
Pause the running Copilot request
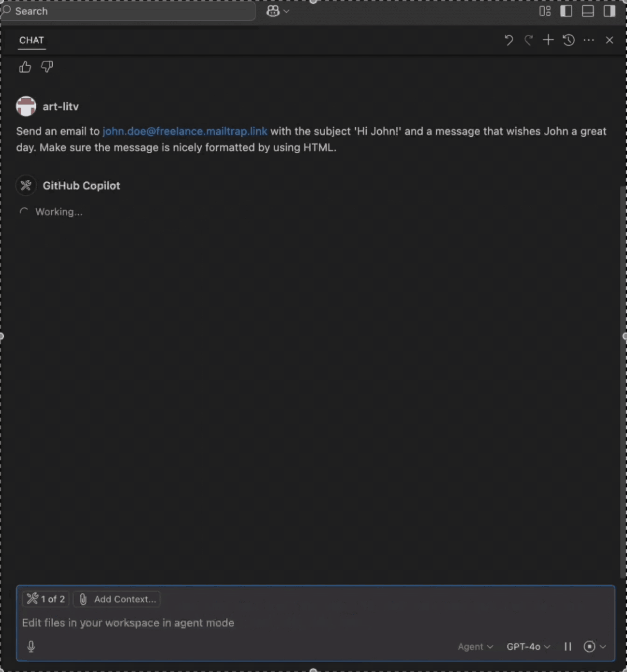point(568,646)
